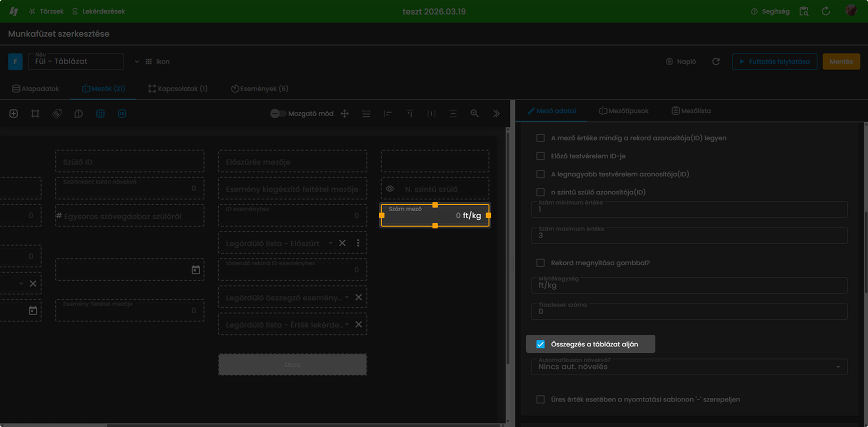Select the grid table layout icon
868x427 pixels.
tap(100, 114)
